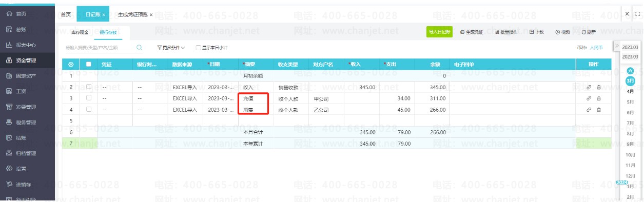Open the first 2023.03 date field
The width and height of the screenshot is (644, 202).
coord(630,47)
